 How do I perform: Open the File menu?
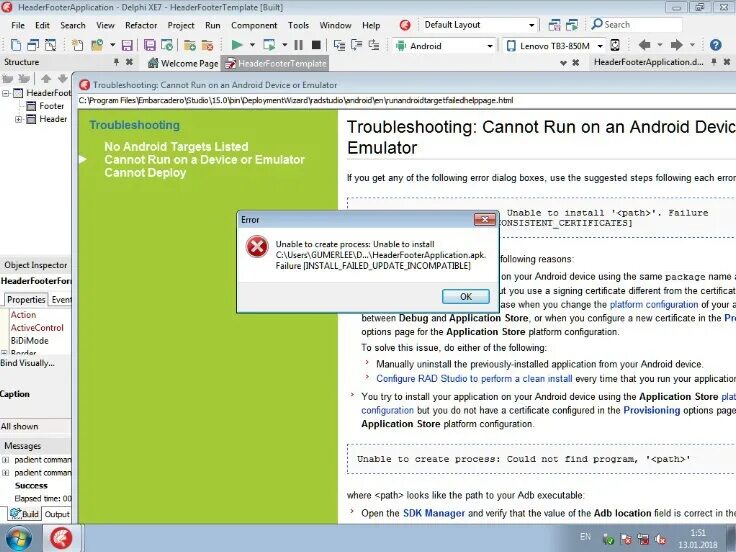click(x=18, y=25)
